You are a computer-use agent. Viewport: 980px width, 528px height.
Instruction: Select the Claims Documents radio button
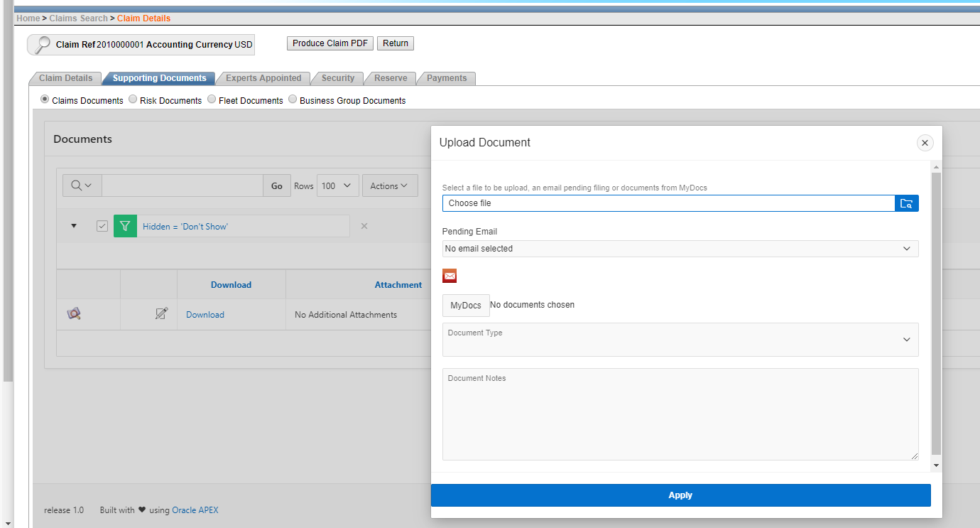tap(45, 99)
